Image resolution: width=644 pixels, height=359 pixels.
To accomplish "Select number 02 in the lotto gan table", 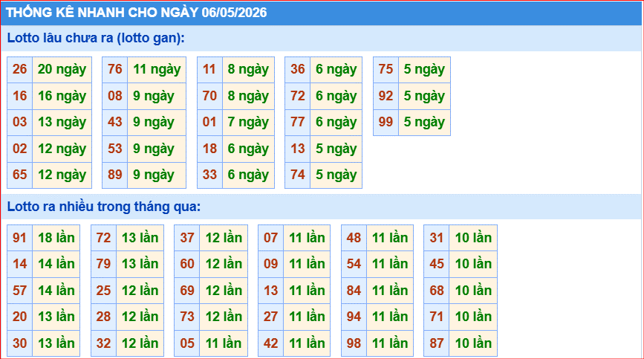I will click(20, 149).
